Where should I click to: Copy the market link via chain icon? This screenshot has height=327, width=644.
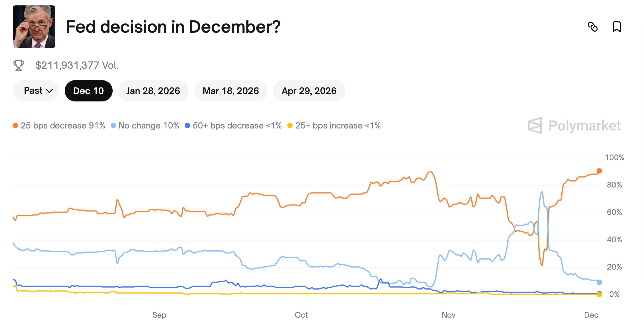tap(592, 27)
